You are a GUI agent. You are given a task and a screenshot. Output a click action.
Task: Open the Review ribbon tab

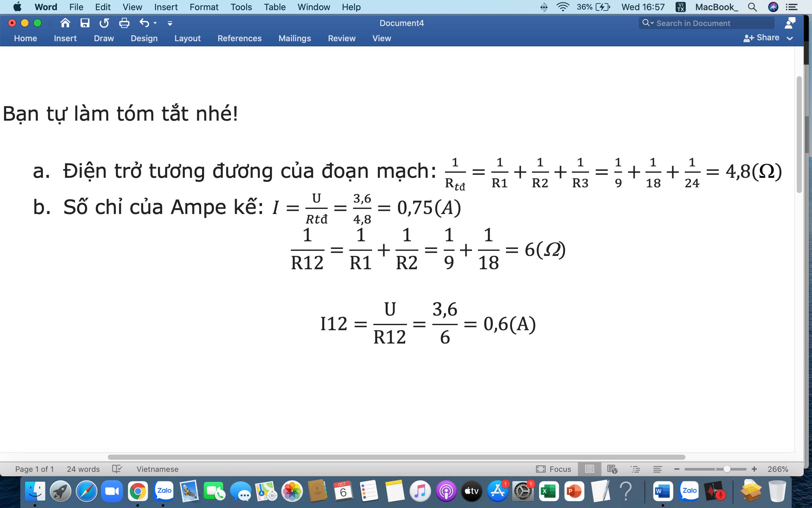[x=342, y=38]
